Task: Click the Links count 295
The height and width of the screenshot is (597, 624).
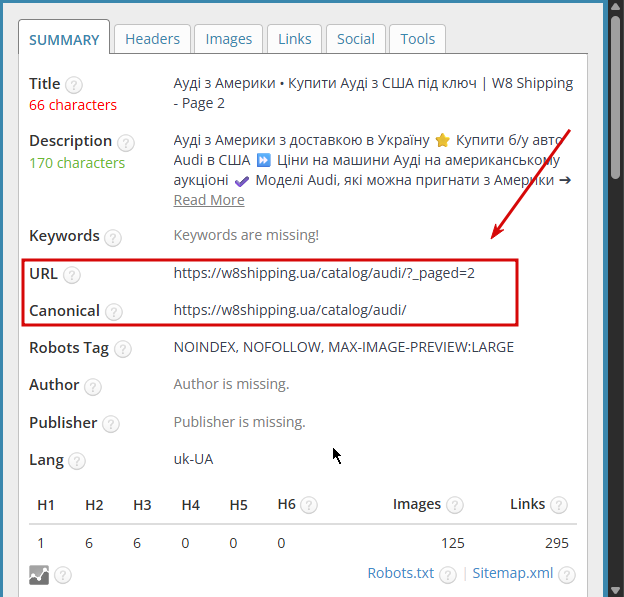Action: (x=557, y=543)
